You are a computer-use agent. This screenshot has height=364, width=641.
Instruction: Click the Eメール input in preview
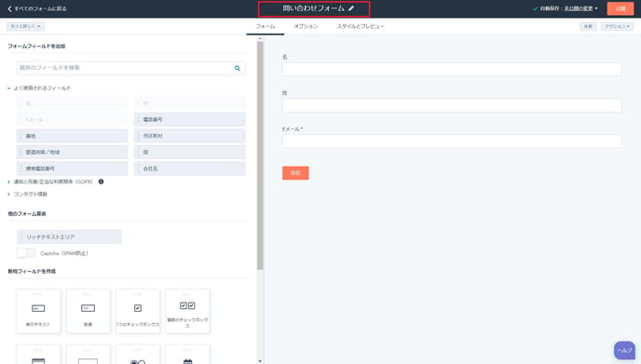coord(452,142)
